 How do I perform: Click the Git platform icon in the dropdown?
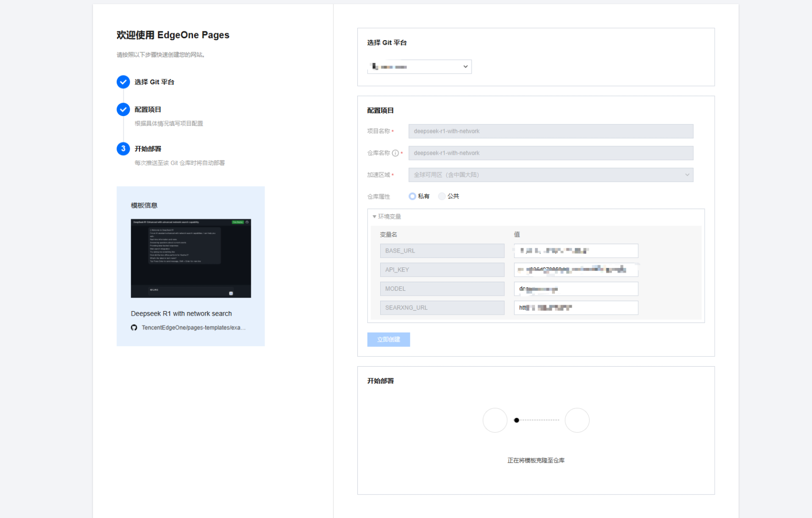pos(375,66)
